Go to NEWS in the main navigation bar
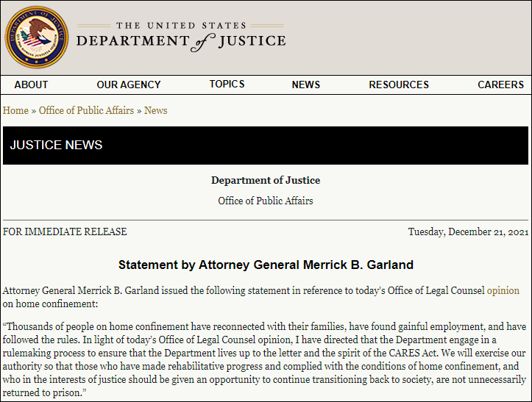 pos(305,85)
